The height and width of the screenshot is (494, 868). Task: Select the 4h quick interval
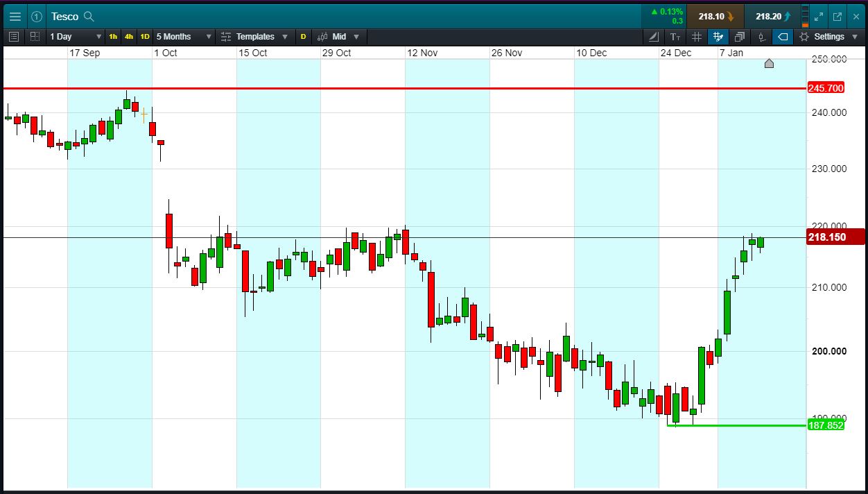coord(129,36)
